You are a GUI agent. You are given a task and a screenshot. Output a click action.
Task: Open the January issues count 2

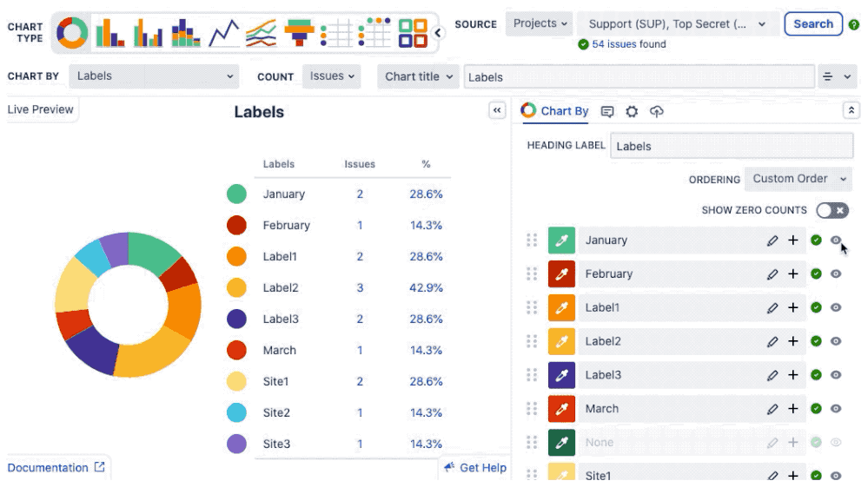pyautogui.click(x=360, y=194)
